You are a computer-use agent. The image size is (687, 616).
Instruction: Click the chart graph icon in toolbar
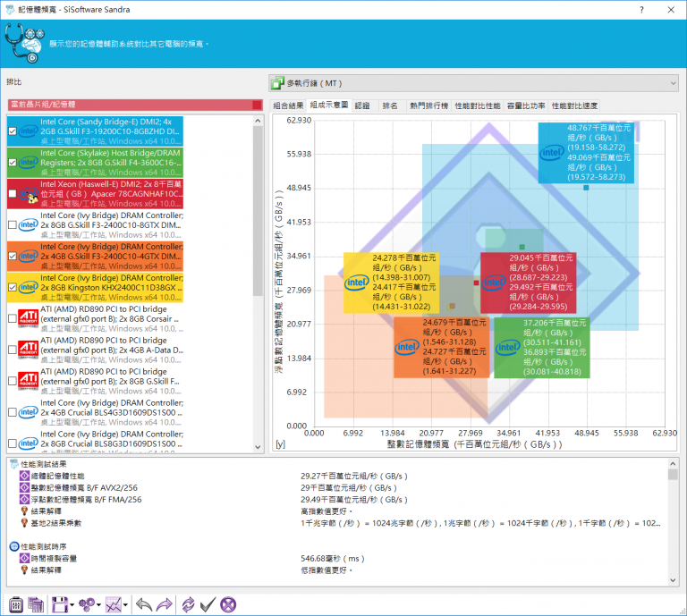coord(114,605)
